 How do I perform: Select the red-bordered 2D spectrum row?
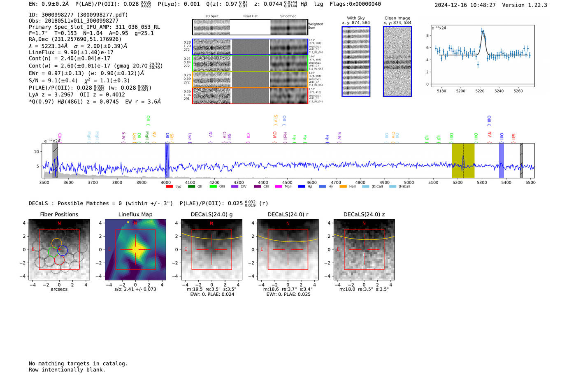(250, 96)
